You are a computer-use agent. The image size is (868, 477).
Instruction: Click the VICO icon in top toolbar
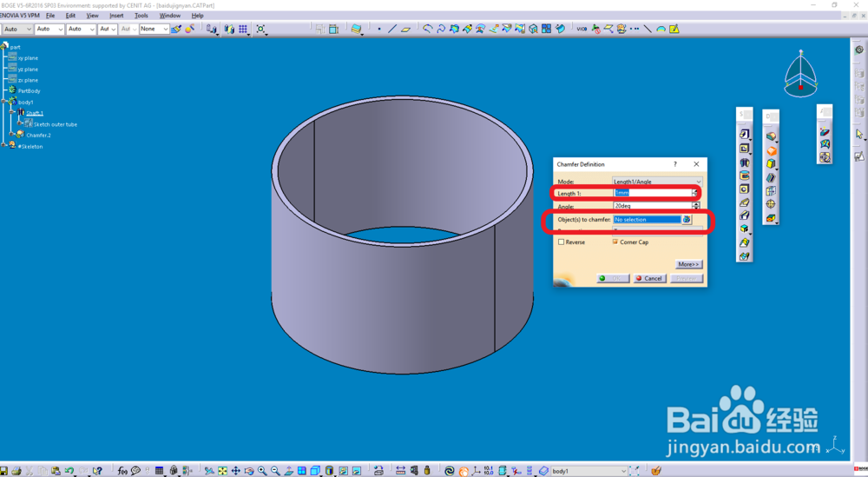click(x=582, y=29)
